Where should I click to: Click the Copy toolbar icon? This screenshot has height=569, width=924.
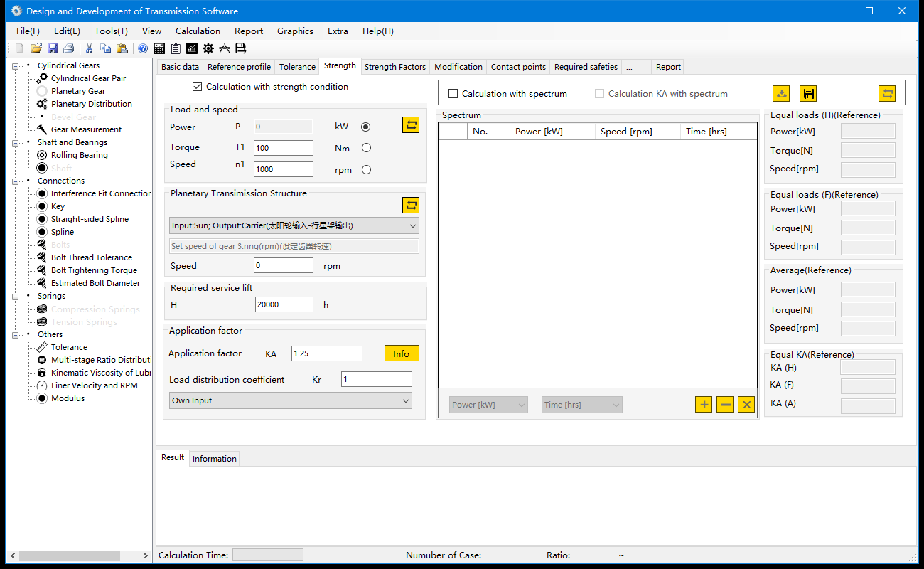tap(105, 48)
